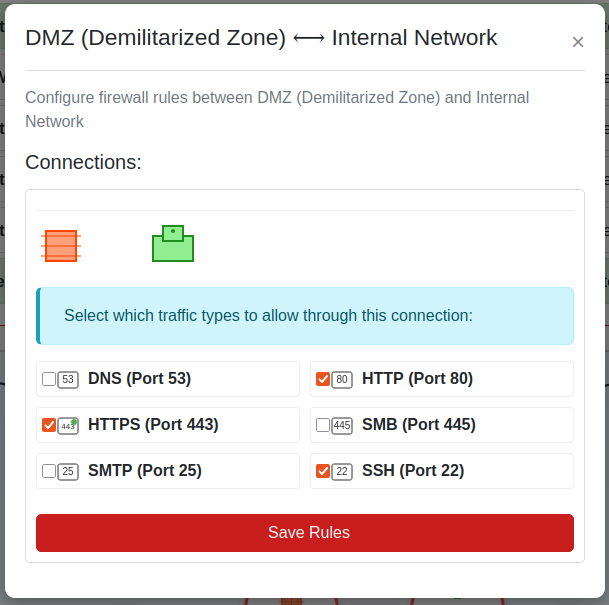Screen dimensions: 609x605
Task: Close the DMZ firewall rules dialog
Action: click(x=577, y=42)
